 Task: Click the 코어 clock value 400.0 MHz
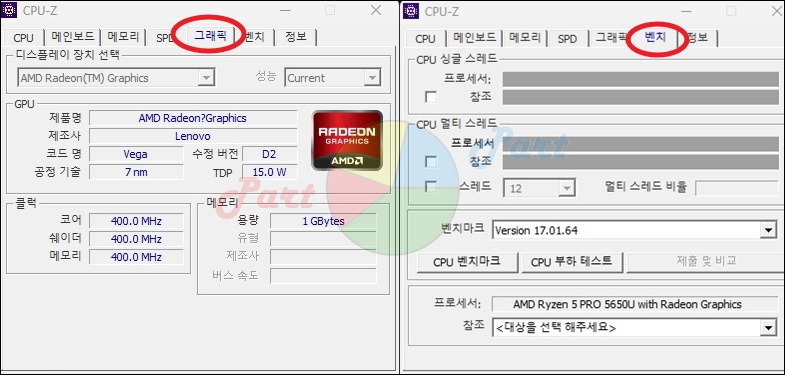click(136, 221)
